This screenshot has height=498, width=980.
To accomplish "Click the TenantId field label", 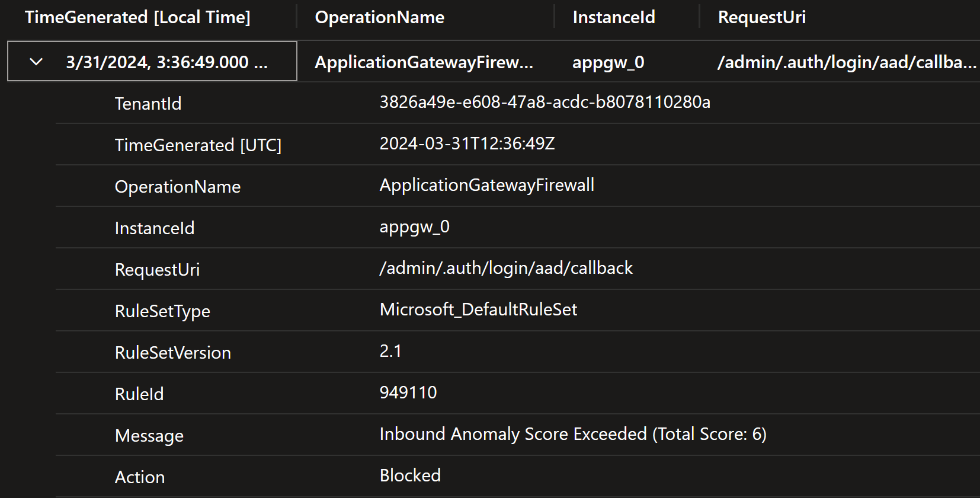I will click(148, 104).
